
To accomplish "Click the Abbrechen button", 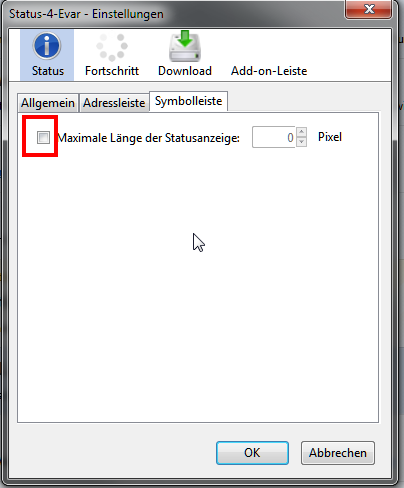I will [x=338, y=453].
